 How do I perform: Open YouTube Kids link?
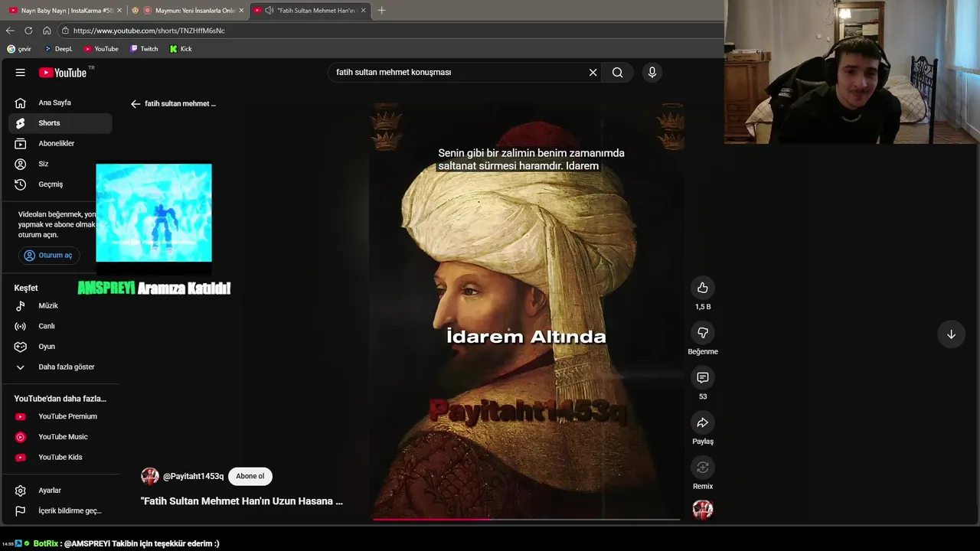click(60, 458)
